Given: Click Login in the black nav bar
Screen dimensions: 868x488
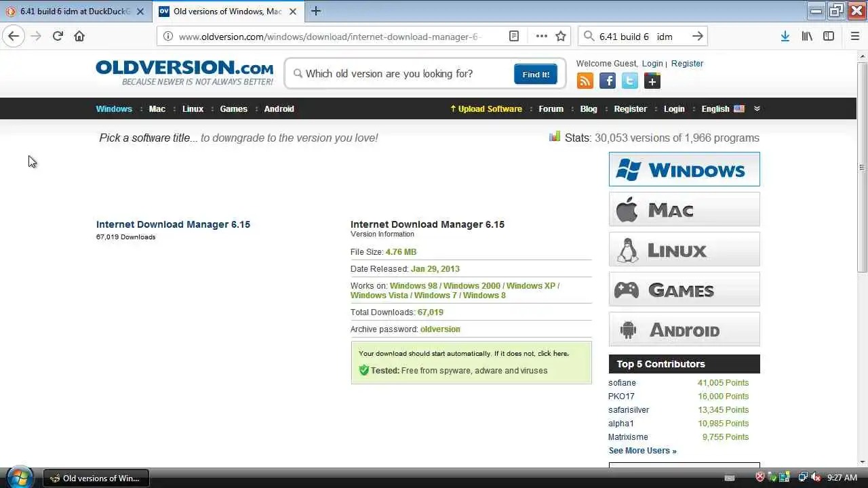Looking at the screenshot, I should (x=674, y=108).
